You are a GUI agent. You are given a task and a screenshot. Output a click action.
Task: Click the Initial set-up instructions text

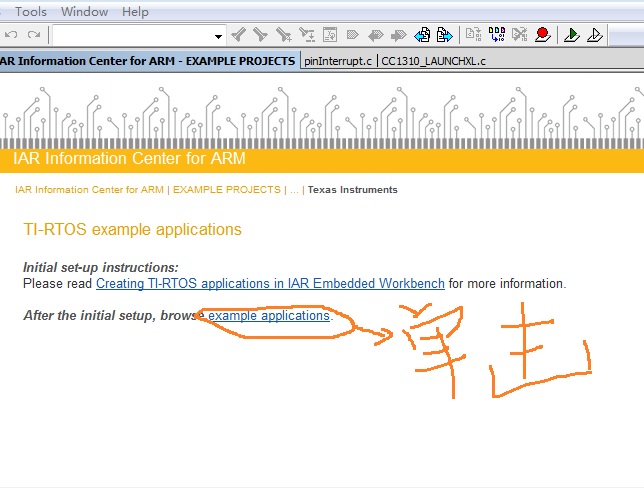[101, 267]
